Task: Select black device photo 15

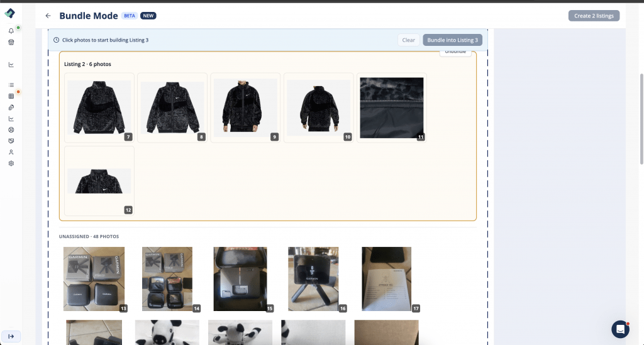Action: point(240,279)
